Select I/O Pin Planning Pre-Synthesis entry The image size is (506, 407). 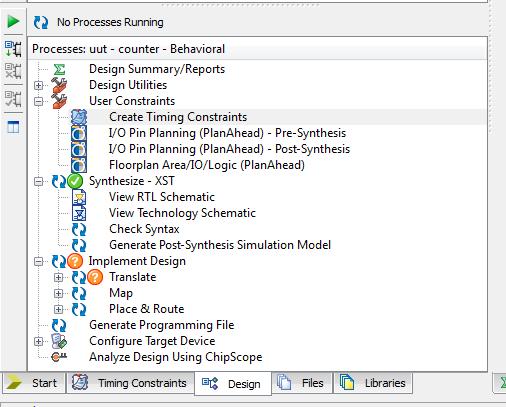click(x=227, y=133)
